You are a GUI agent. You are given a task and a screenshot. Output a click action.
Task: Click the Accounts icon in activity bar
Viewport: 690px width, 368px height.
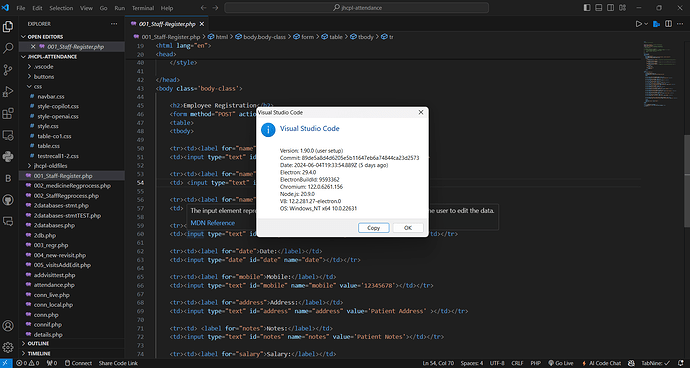click(8, 326)
